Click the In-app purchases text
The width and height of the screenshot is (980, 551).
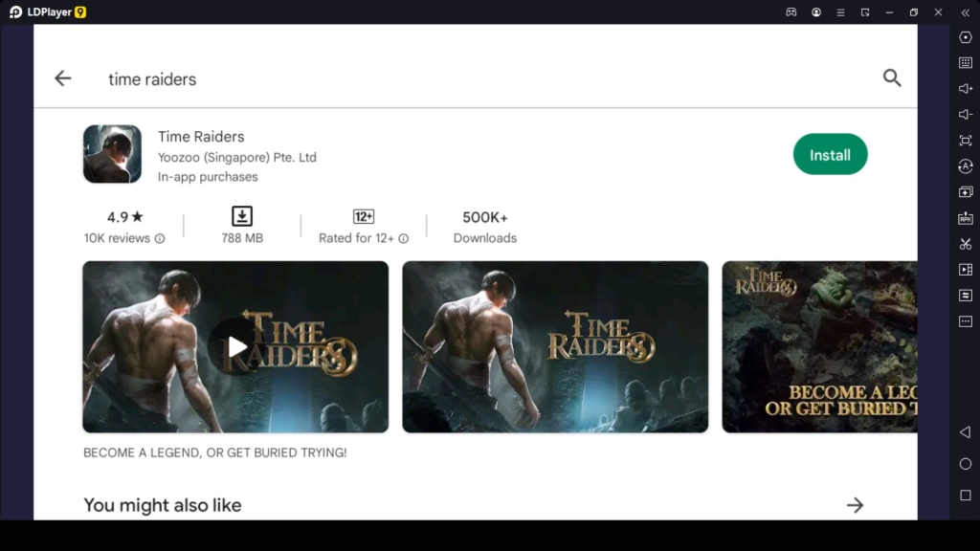(208, 177)
